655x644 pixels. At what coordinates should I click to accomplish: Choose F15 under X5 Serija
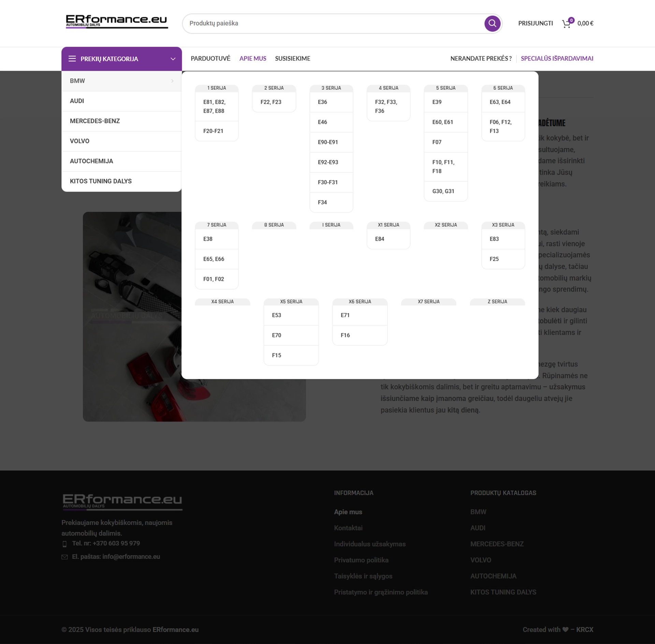pyautogui.click(x=291, y=356)
